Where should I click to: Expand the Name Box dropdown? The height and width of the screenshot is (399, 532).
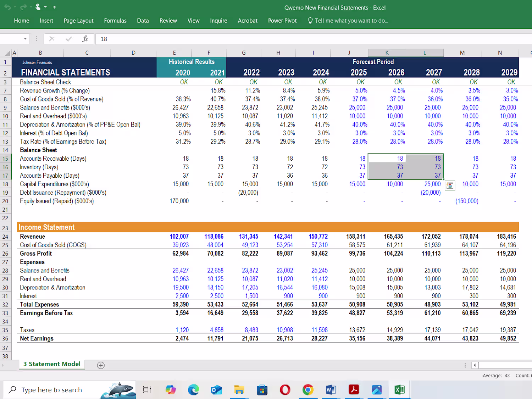[25, 39]
